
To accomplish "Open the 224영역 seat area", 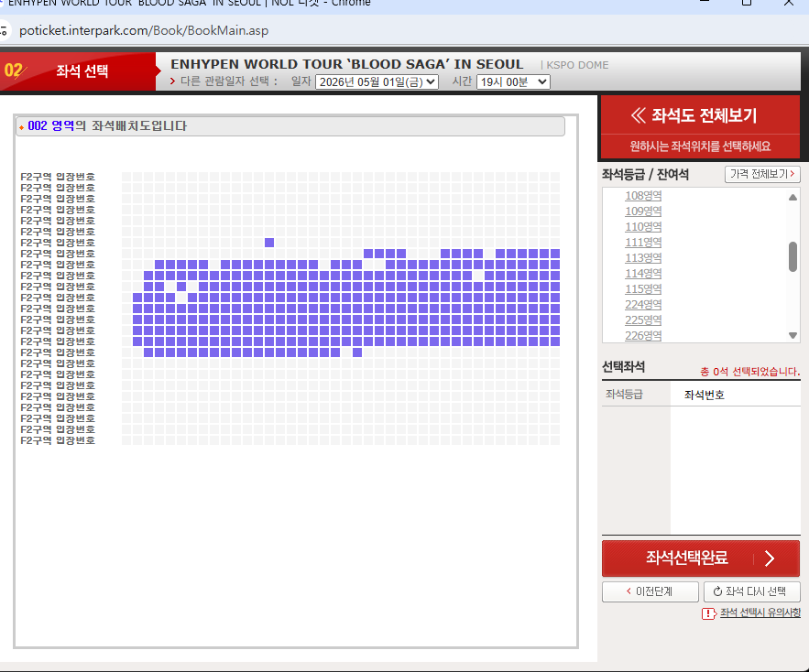I will point(643,304).
